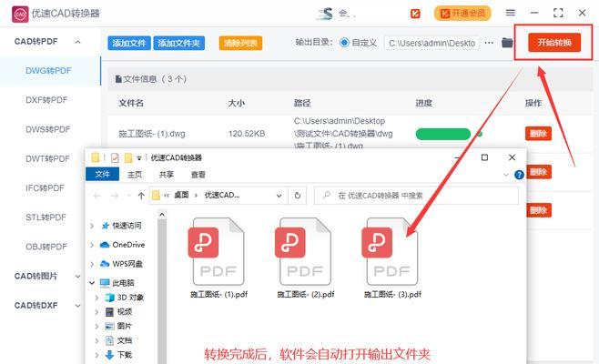Select DXF转PDF in the sidebar
This screenshot has height=364, width=599.
pos(46,100)
